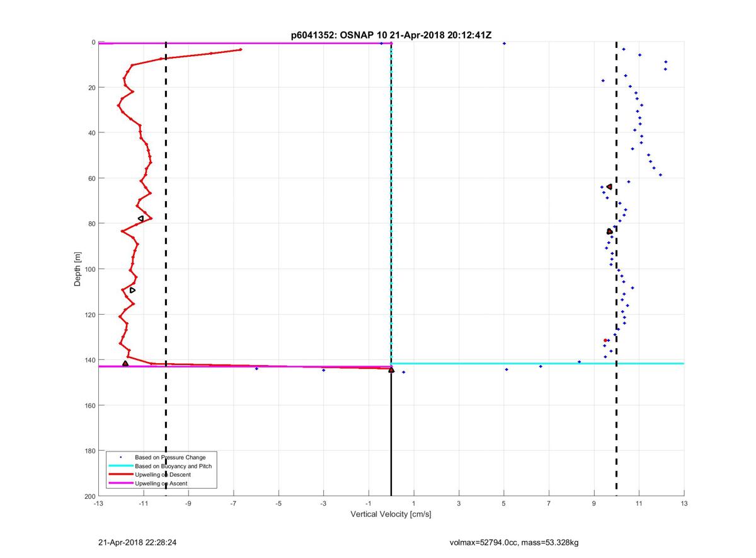Screen dimensions: 756x558
Task: Click x-axis tick label '-3'
Action: tap(323, 504)
